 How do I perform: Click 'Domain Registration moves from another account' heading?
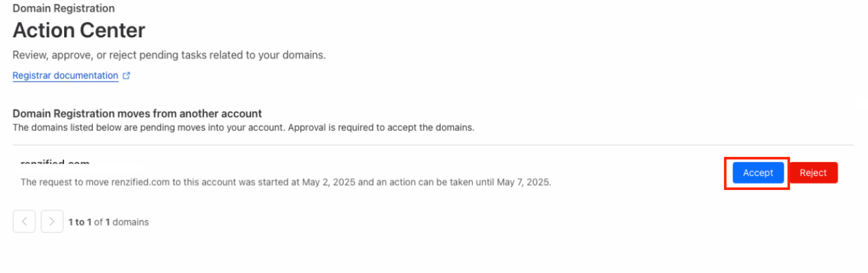[137, 114]
